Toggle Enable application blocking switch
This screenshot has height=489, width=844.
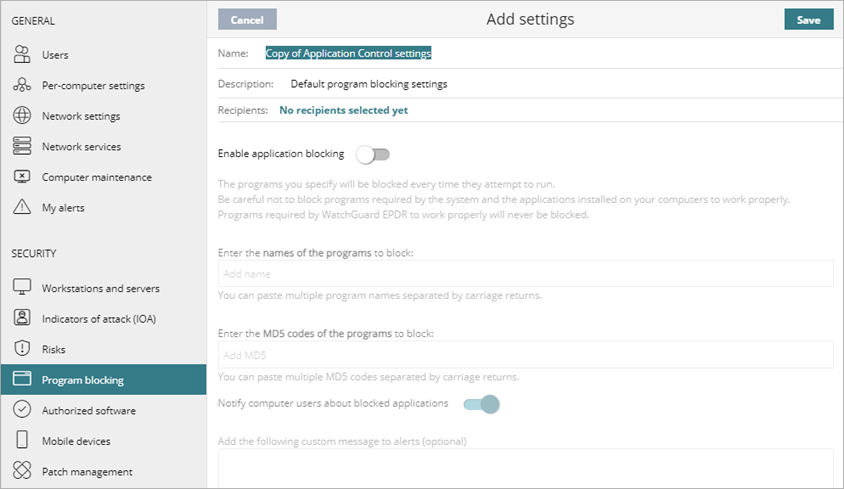(373, 154)
